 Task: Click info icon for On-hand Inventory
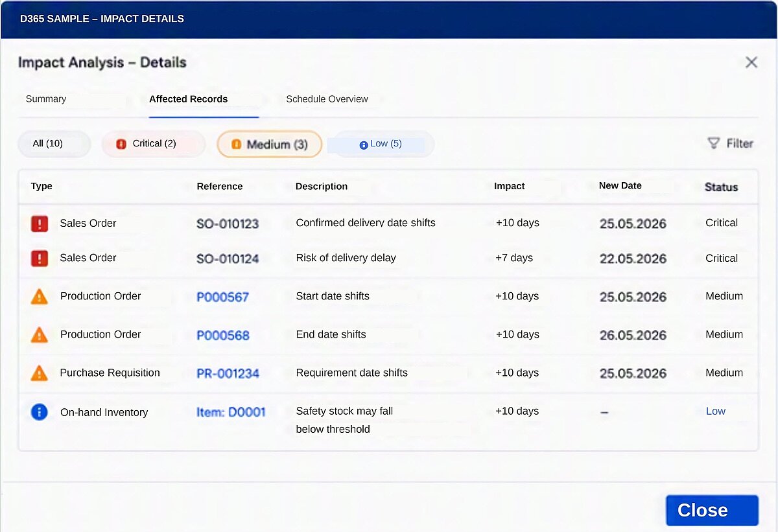click(40, 411)
